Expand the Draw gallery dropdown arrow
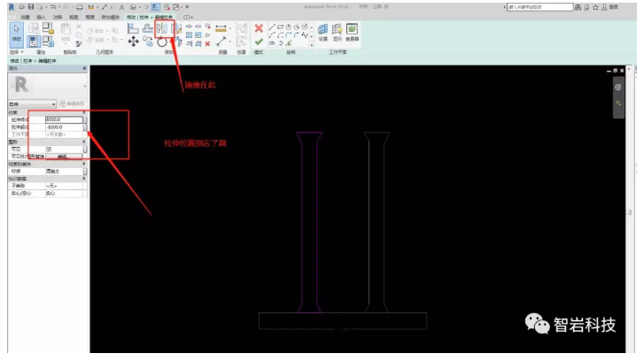 pos(311,44)
